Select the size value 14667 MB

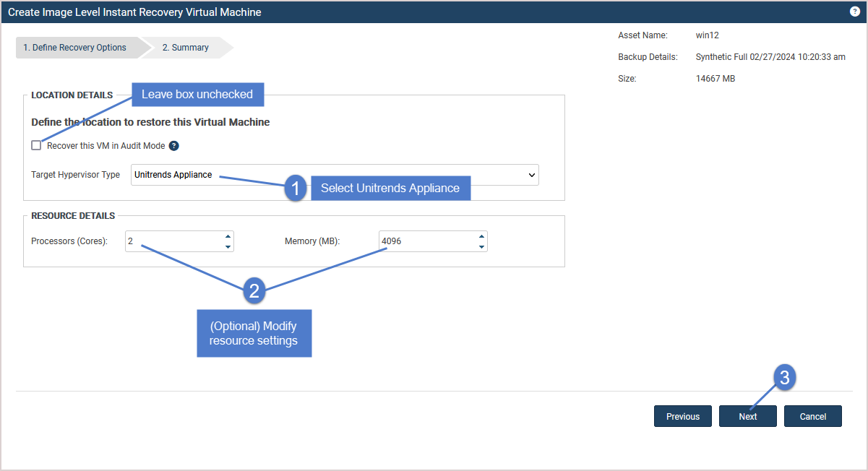[716, 79]
